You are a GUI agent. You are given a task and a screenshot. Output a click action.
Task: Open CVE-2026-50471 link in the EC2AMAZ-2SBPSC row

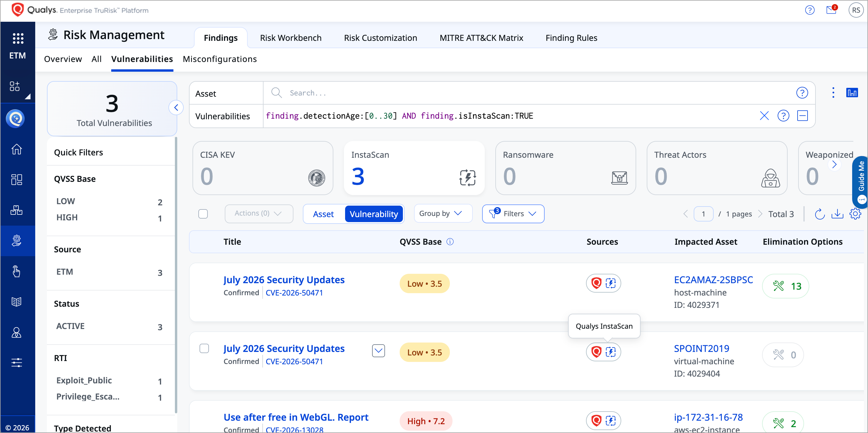point(294,293)
